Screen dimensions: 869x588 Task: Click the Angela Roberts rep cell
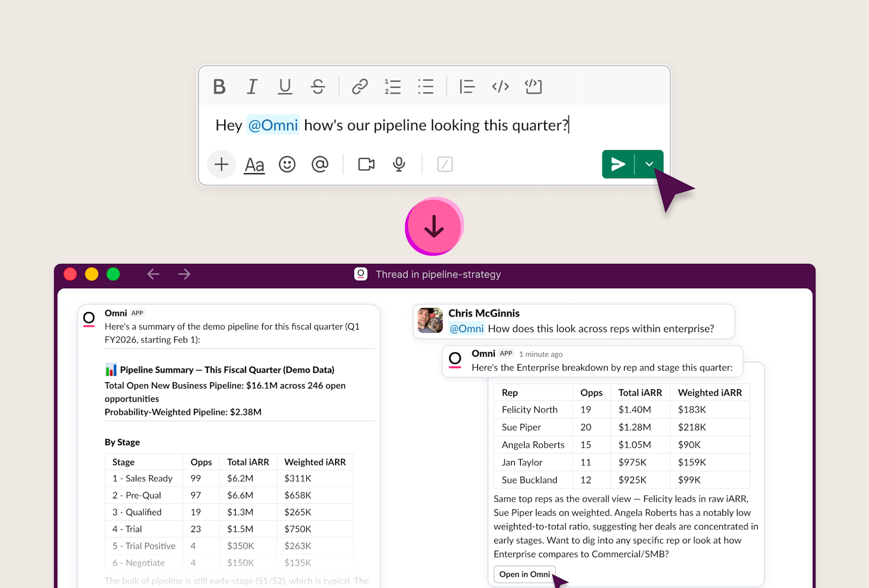click(x=533, y=445)
